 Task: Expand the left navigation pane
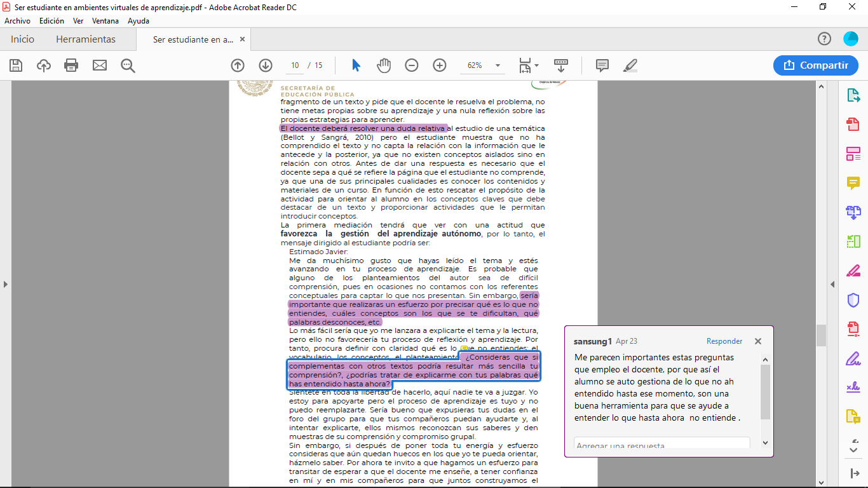(x=6, y=284)
